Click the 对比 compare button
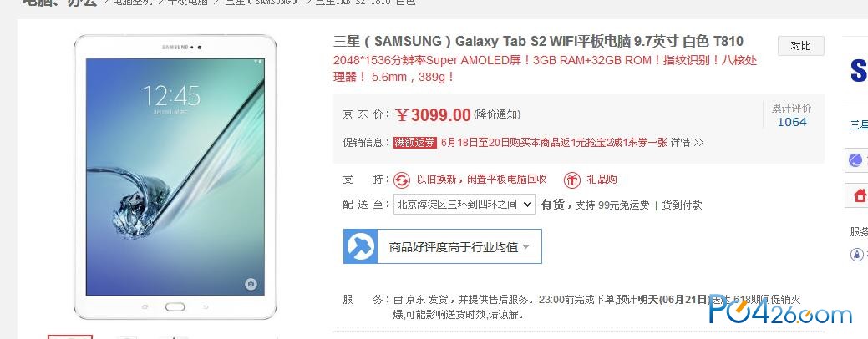Image resolution: width=868 pixels, height=339 pixels. pyautogui.click(x=800, y=46)
